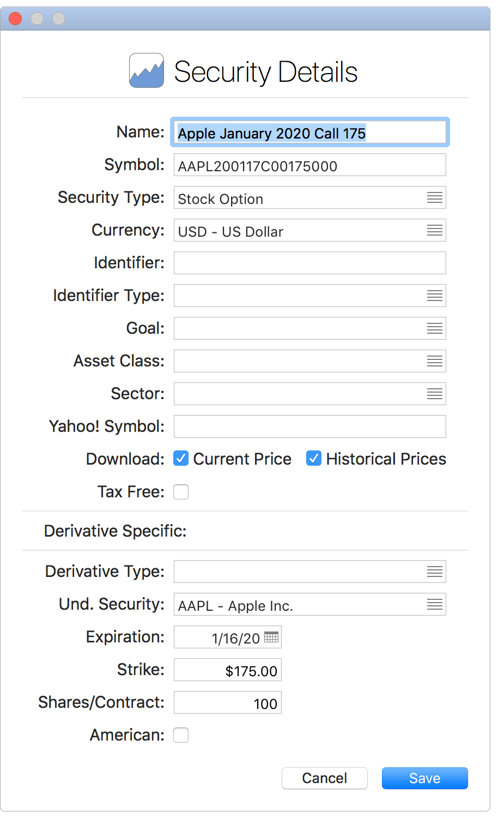
Task: Uncheck the Historical Prices checkbox
Action: click(x=313, y=459)
